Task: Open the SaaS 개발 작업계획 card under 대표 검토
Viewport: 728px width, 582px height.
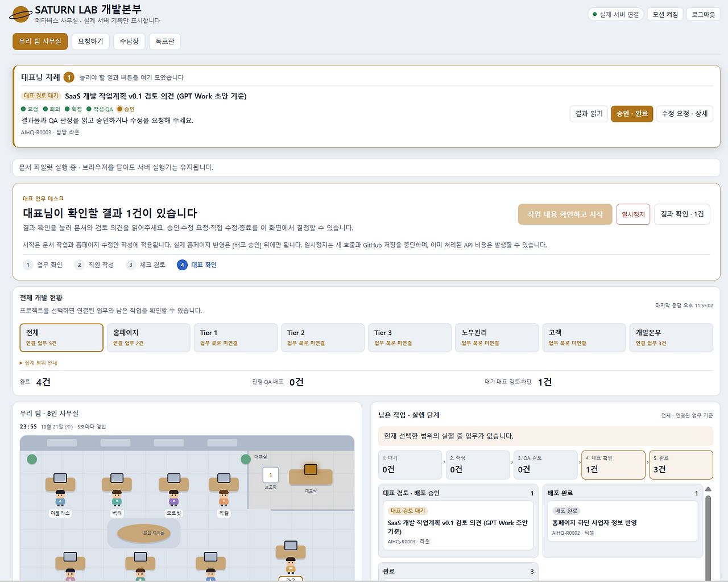Action: 458,525
